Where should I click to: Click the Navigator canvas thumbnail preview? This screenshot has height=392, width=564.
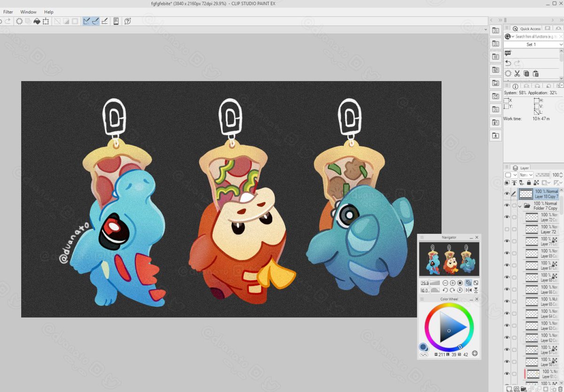pos(449,259)
